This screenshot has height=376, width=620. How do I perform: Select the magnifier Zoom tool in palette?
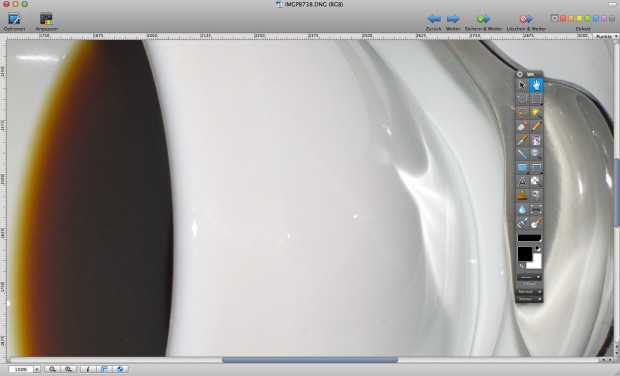pos(536,154)
